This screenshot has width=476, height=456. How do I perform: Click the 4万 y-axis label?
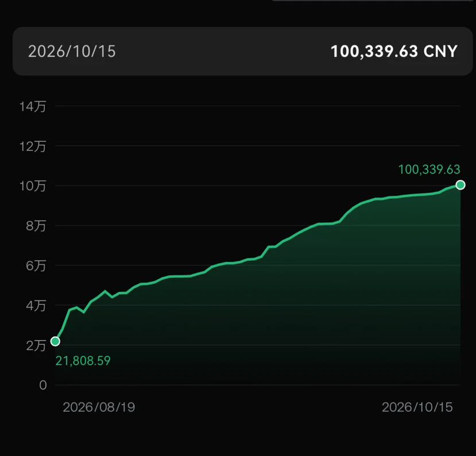click(36, 306)
